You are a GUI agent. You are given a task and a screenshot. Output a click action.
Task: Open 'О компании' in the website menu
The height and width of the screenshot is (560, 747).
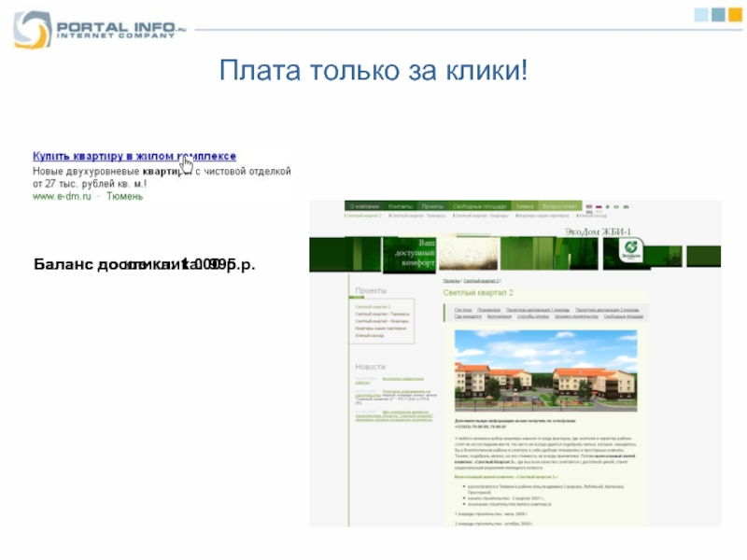(x=364, y=206)
